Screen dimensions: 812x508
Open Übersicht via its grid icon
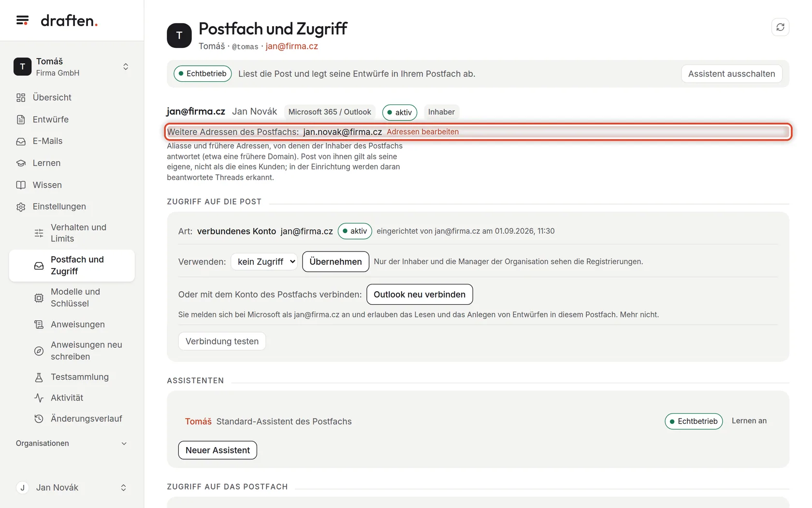pyautogui.click(x=21, y=98)
